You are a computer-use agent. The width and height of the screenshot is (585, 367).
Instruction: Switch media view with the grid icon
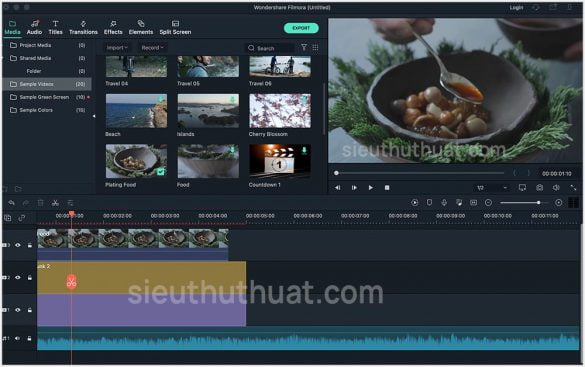tap(315, 47)
